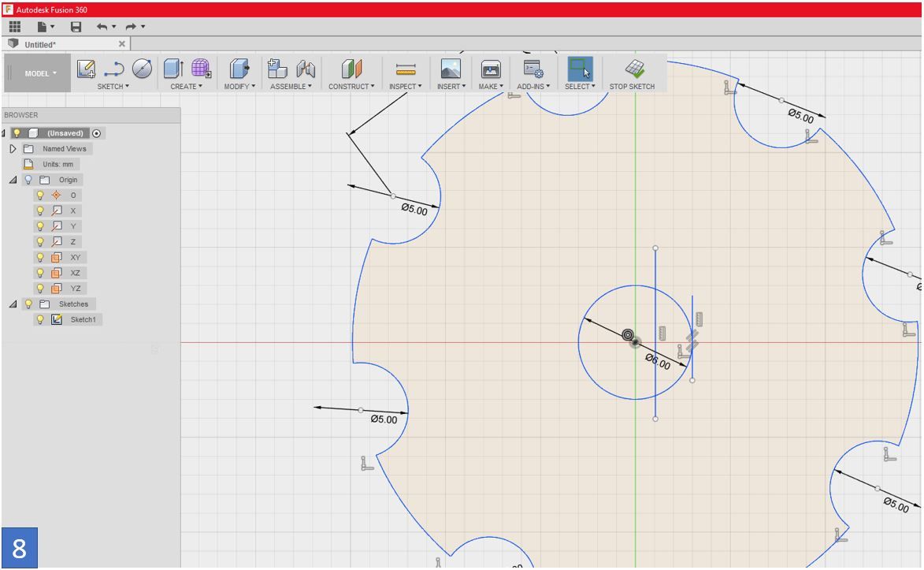The width and height of the screenshot is (924, 570).
Task: Click the Save disk icon
Action: (76, 27)
